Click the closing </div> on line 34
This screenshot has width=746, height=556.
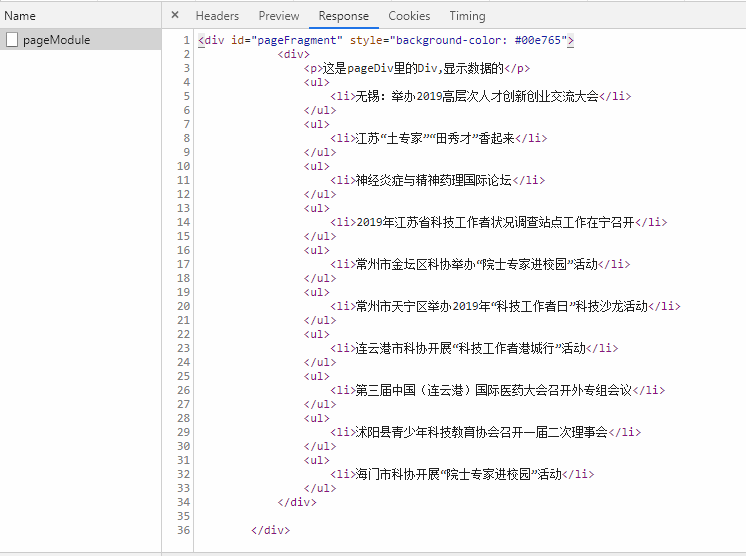[x=297, y=502]
